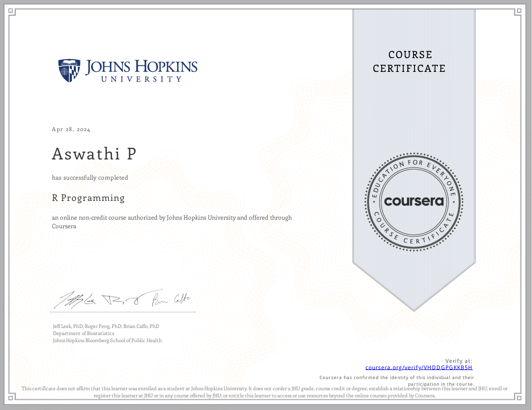Click the disclaimer starting 'This certificate does not affirm'
This screenshot has height=410, width=532.
tap(265, 392)
